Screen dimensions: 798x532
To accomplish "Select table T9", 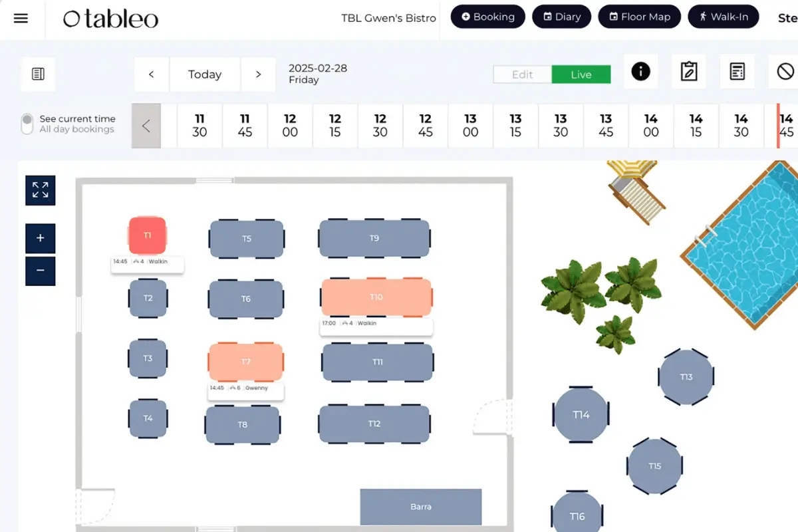I will pyautogui.click(x=374, y=238).
